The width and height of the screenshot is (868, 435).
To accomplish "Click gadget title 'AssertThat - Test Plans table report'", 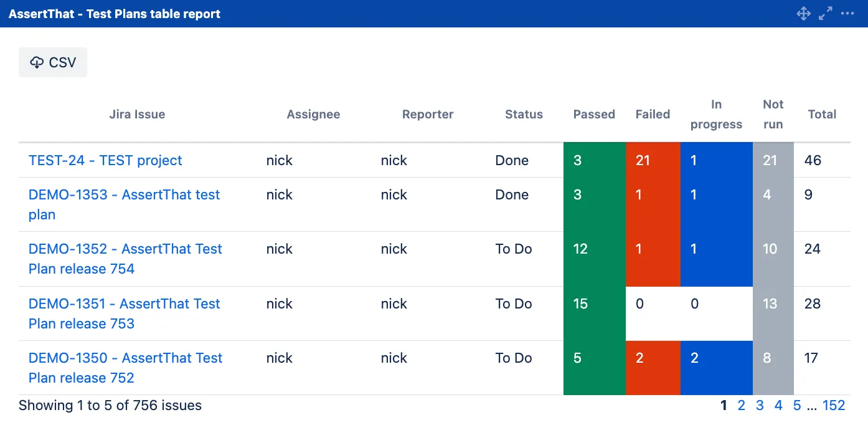I will pos(115,14).
